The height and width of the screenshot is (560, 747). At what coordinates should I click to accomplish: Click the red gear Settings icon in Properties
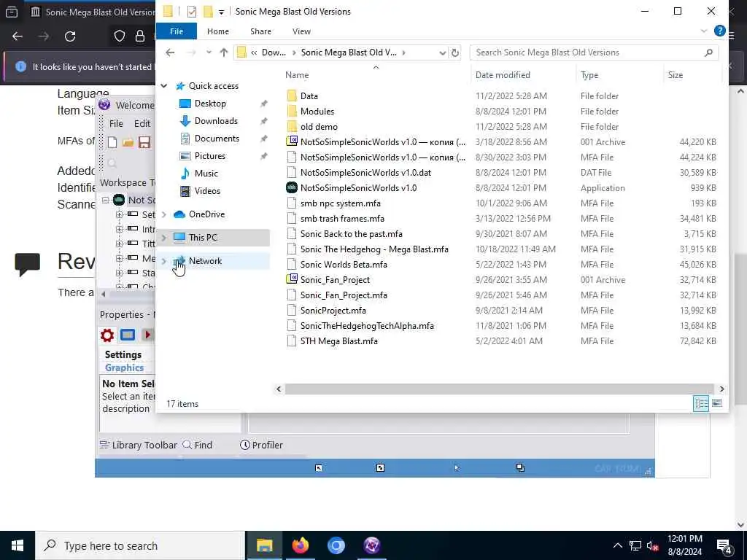pyautogui.click(x=107, y=335)
